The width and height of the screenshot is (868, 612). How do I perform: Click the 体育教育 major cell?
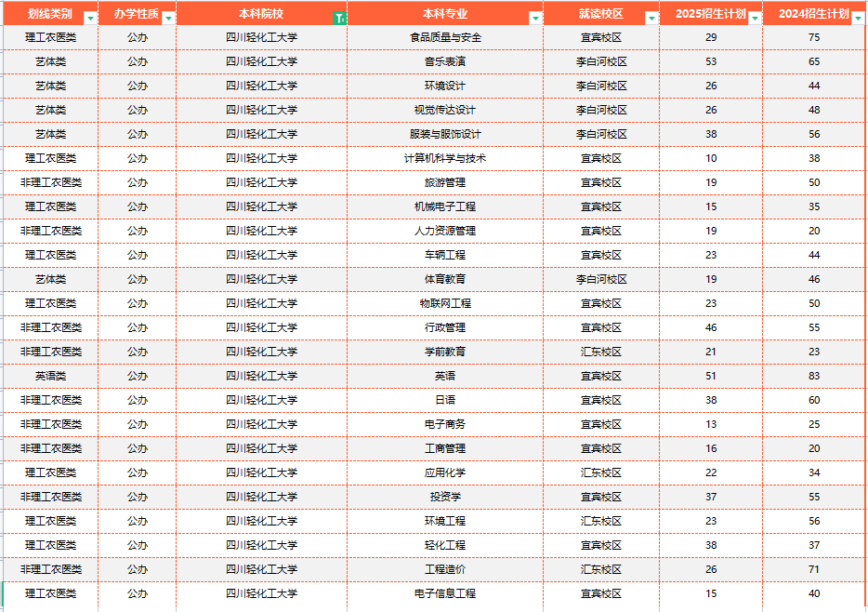coord(445,279)
